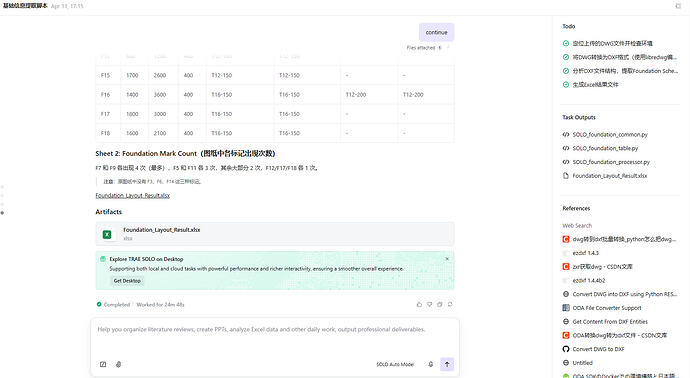Open the Foundation_Layout_Result.xlsx artifact card
The height and width of the screenshot is (378, 690).
pos(275,234)
